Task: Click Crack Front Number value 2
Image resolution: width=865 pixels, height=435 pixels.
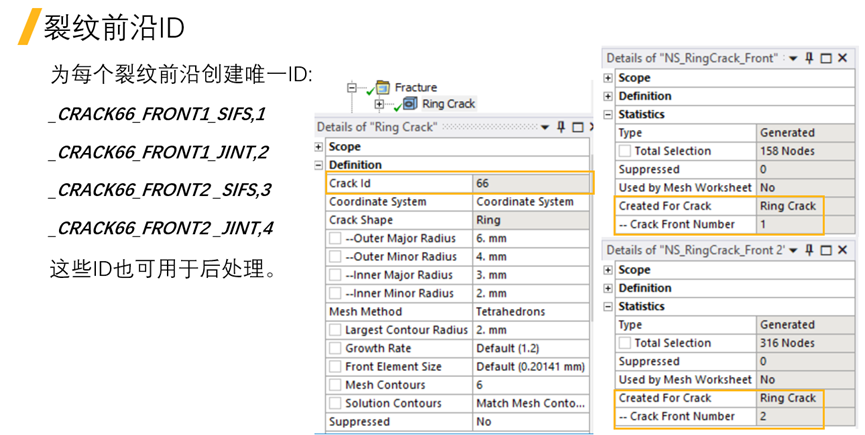Action: coord(805,416)
